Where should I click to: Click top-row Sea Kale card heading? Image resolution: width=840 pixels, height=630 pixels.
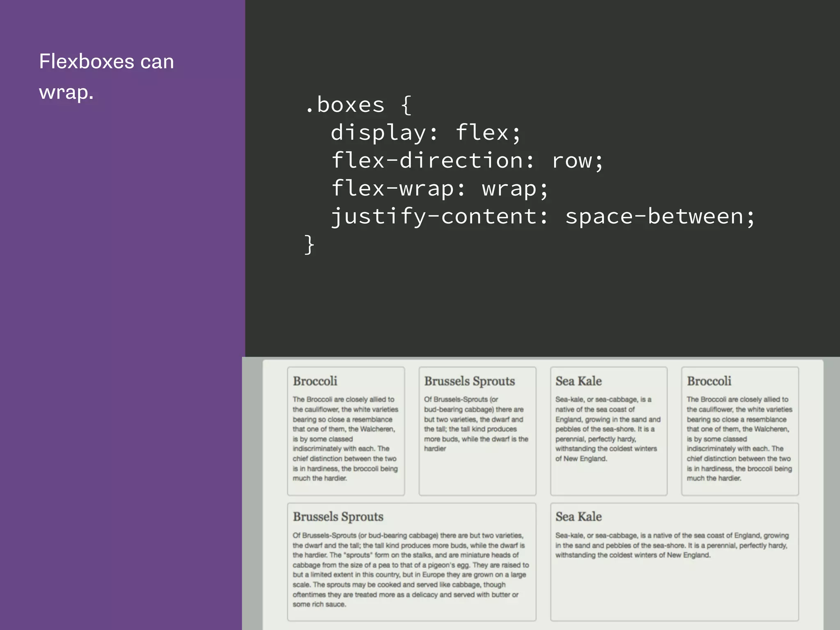coord(578,381)
